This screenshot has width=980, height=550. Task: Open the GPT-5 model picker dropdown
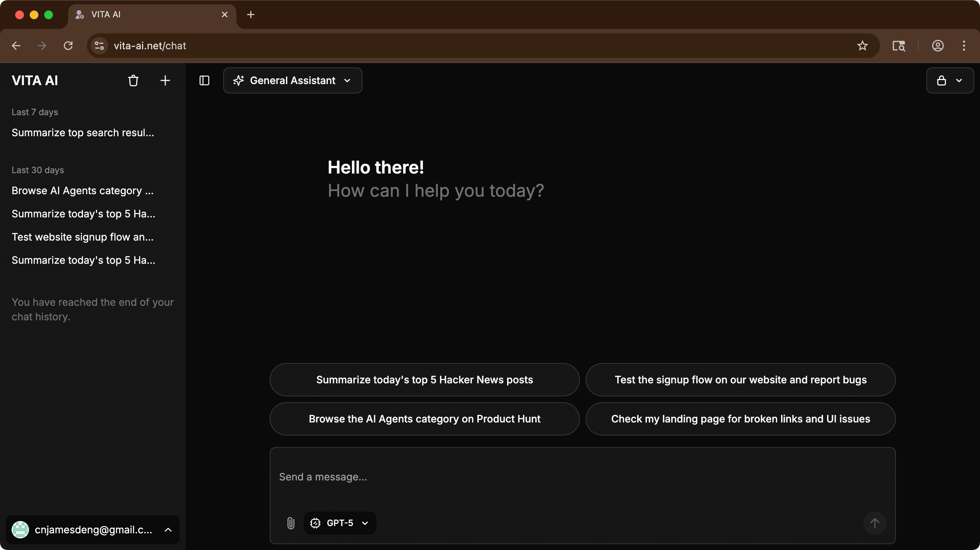click(x=340, y=523)
